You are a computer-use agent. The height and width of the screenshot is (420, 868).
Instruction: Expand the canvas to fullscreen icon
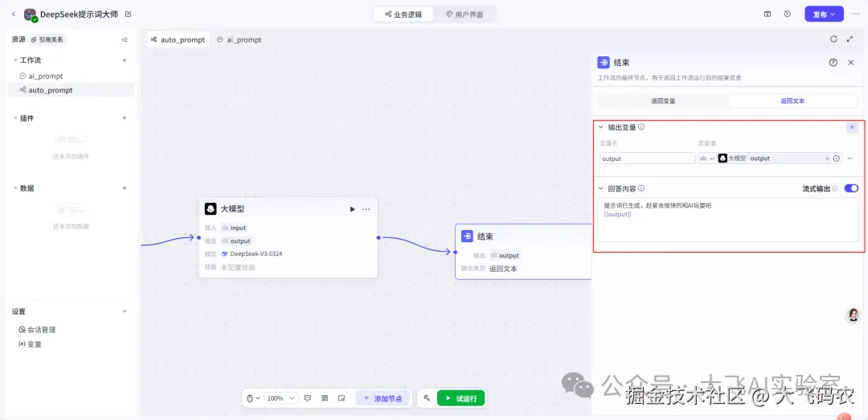click(x=850, y=39)
